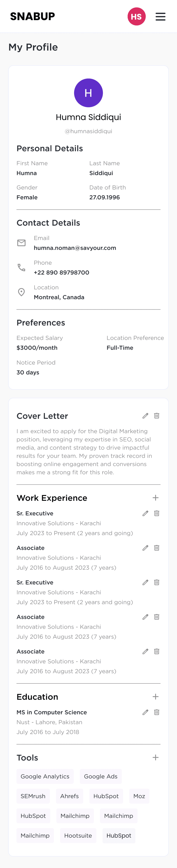This screenshot has width=177, height=868.
Task: Edit the first Sr. Executive work entry
Action: click(145, 513)
